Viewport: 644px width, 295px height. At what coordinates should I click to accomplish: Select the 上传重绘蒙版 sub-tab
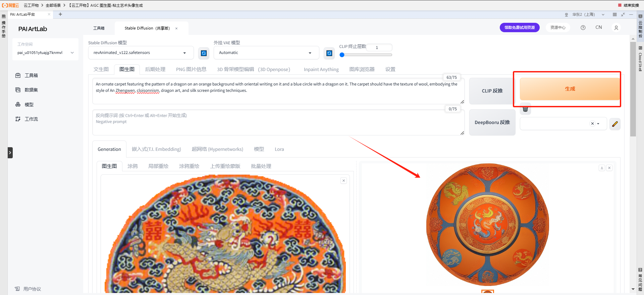pyautogui.click(x=225, y=166)
